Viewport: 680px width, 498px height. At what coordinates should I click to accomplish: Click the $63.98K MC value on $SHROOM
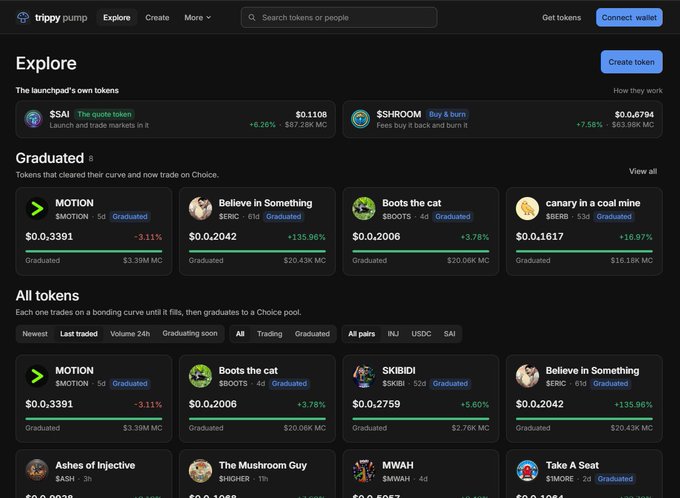click(x=632, y=125)
